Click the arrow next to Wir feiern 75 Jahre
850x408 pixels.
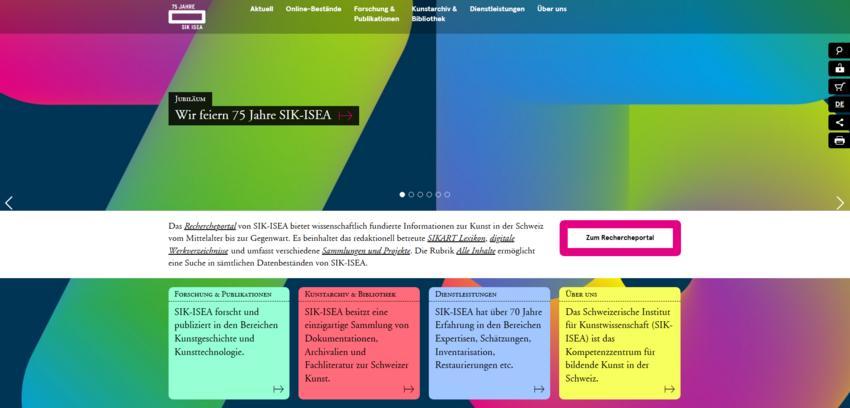(x=345, y=116)
